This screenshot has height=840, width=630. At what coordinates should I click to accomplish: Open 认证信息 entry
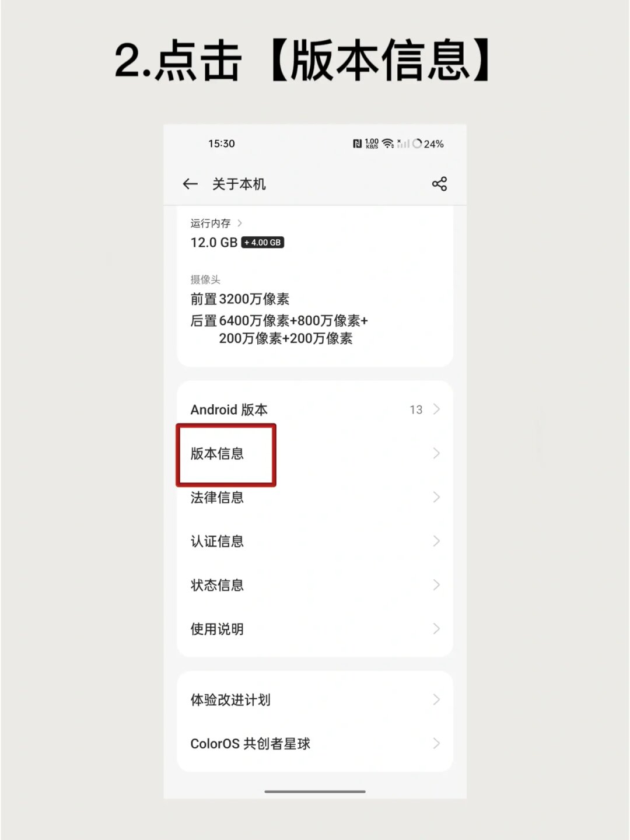315,541
